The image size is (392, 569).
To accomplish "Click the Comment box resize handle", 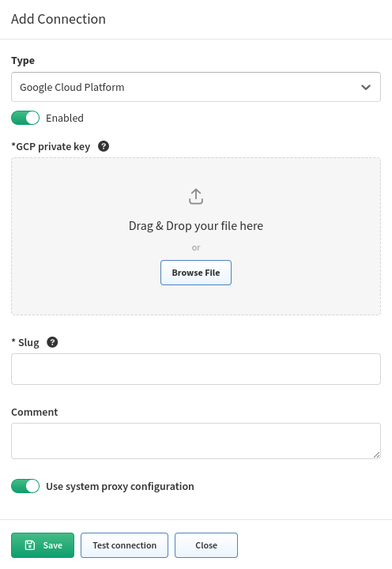I will click(x=377, y=454).
